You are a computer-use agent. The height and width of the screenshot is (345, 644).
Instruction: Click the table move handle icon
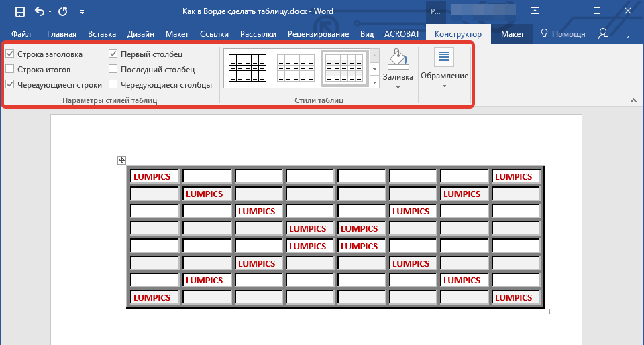[121, 160]
